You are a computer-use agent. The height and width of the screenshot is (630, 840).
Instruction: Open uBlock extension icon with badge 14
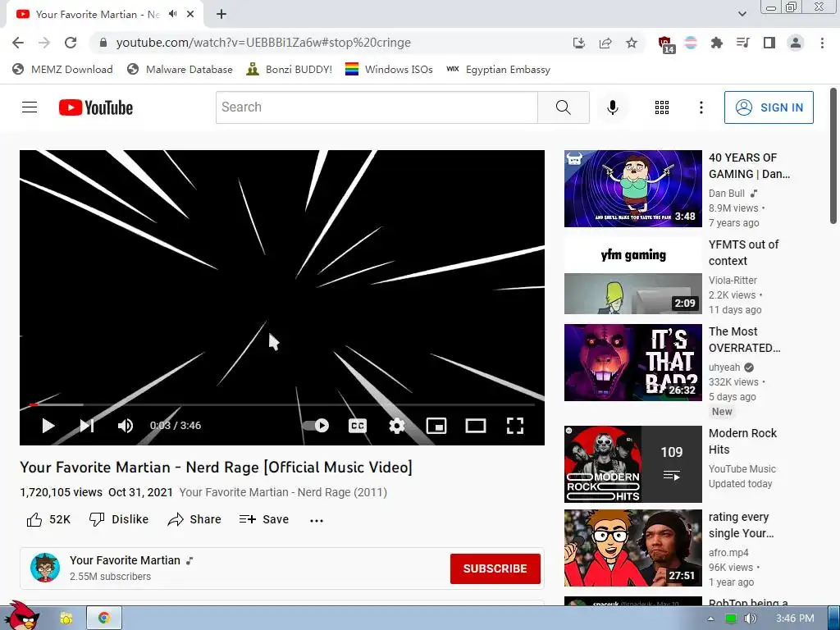pyautogui.click(x=665, y=44)
